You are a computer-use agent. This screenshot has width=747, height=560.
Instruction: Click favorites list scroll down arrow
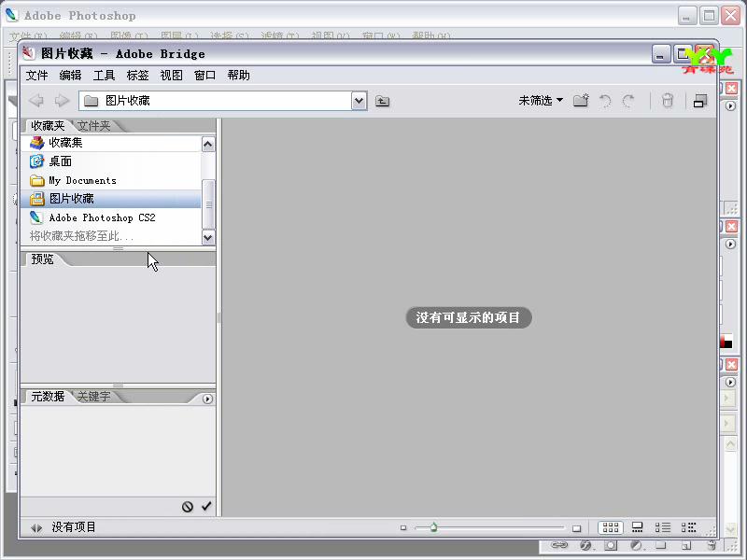(208, 237)
